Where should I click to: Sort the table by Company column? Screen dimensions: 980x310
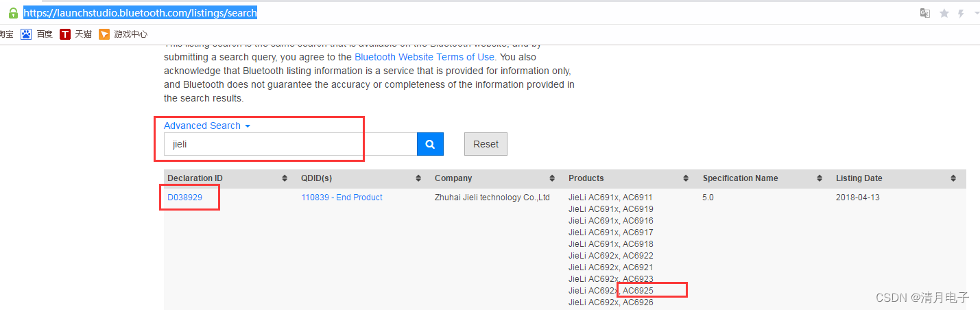552,178
